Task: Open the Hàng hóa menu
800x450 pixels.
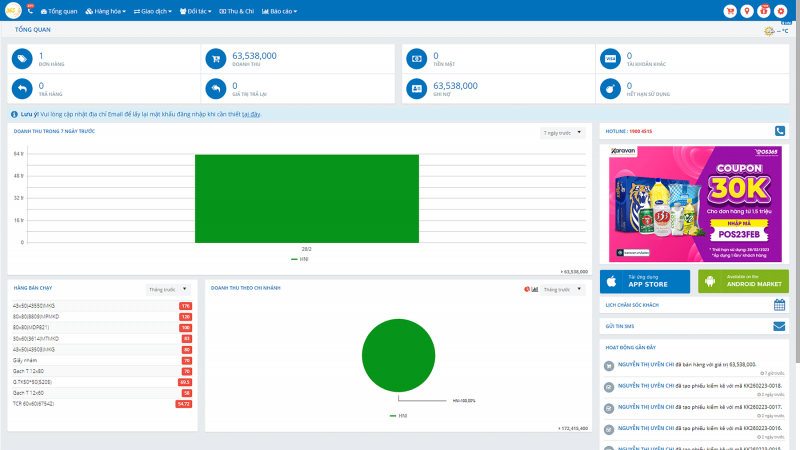Action: [x=106, y=11]
